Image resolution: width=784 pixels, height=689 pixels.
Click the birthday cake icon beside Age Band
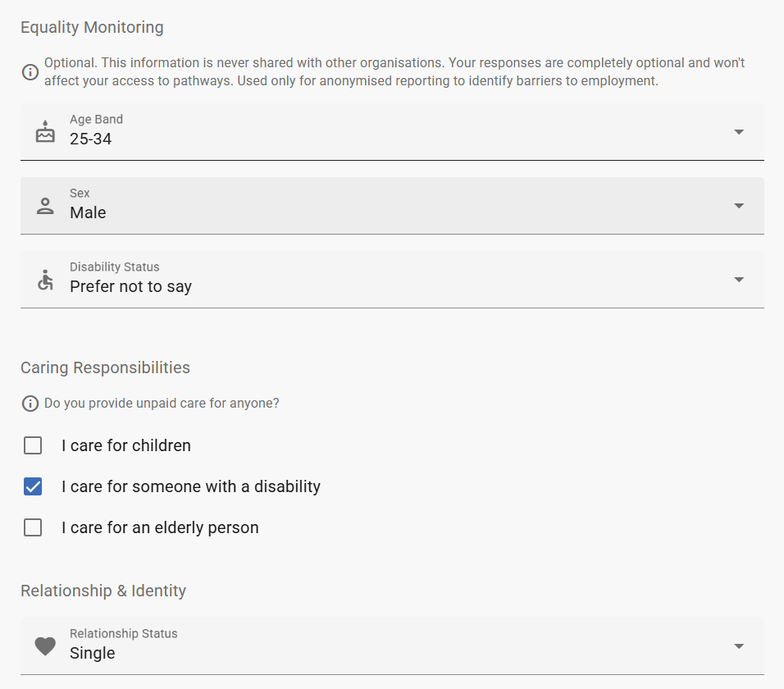click(x=45, y=131)
